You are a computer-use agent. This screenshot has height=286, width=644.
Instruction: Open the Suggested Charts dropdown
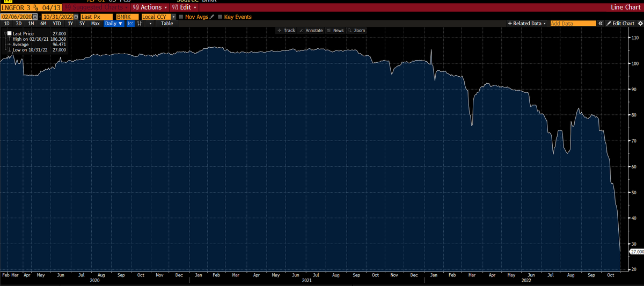tap(97, 8)
